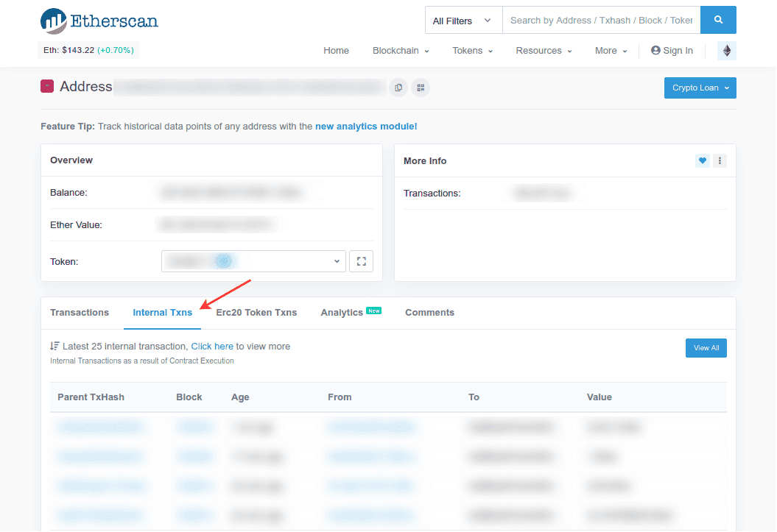Show QR code for address
This screenshot has height=532, width=777.
point(421,88)
